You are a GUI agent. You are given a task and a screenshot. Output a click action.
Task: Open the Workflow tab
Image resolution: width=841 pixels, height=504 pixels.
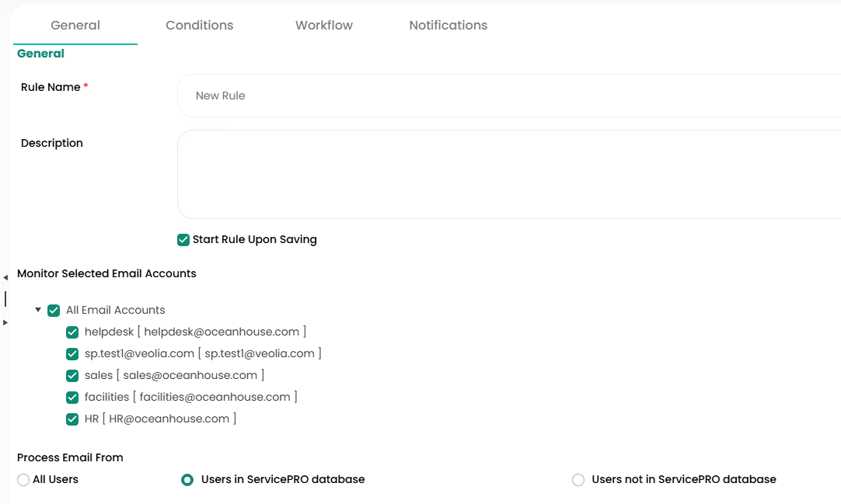pos(324,26)
